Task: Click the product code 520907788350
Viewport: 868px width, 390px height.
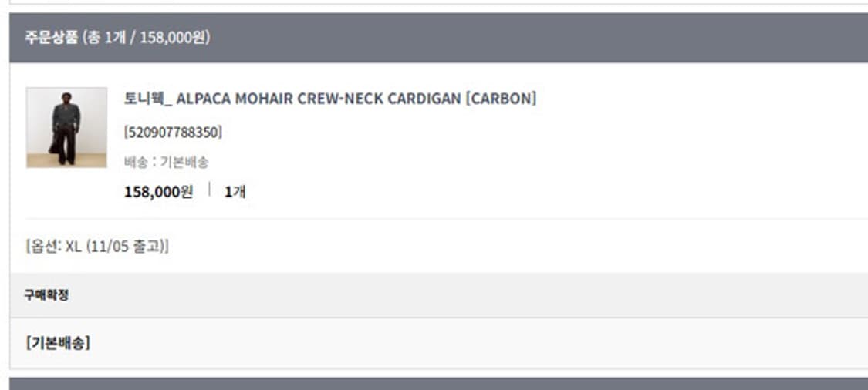Action: [173, 133]
